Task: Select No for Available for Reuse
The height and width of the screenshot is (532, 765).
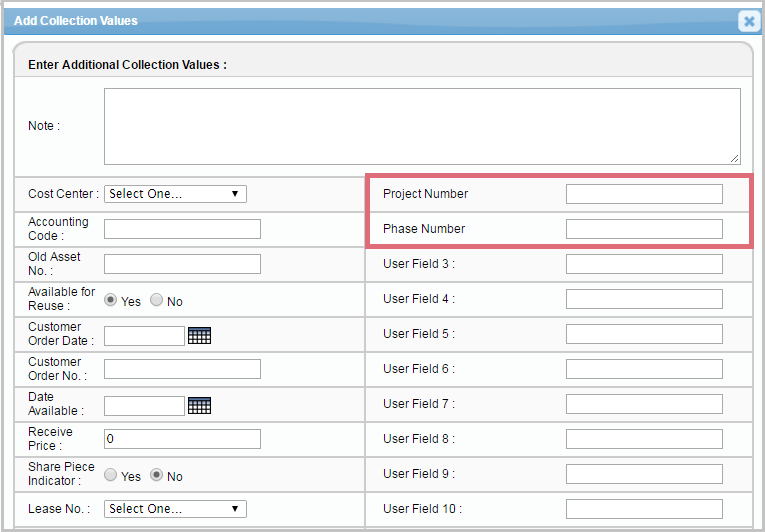Action: click(x=157, y=300)
